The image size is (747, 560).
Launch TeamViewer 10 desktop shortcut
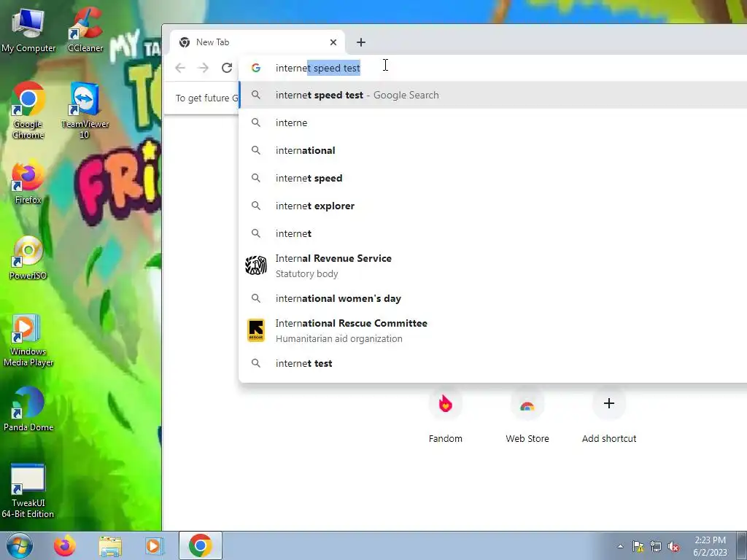click(85, 111)
